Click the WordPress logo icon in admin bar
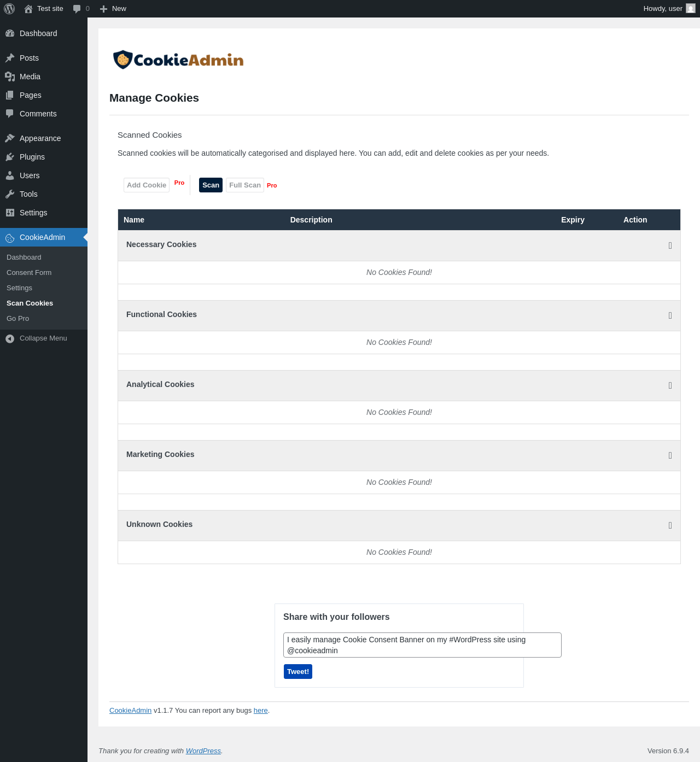 pyautogui.click(x=9, y=9)
